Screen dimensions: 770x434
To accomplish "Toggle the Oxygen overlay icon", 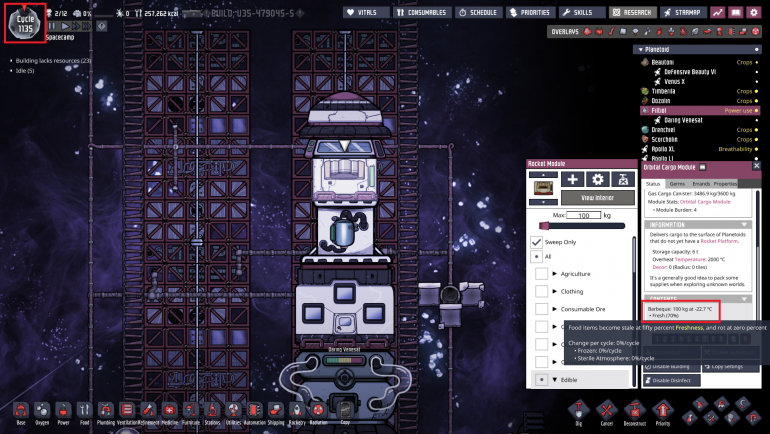I will (587, 31).
